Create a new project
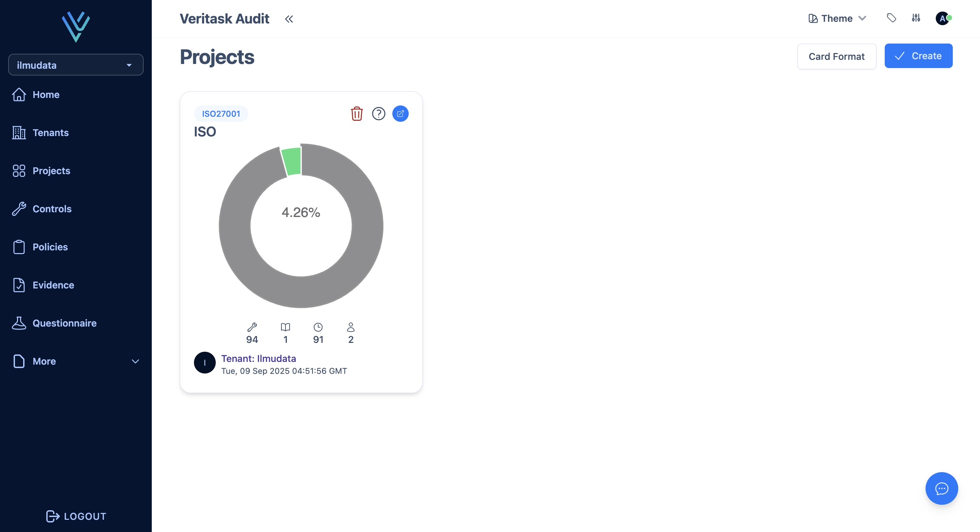 [918, 56]
